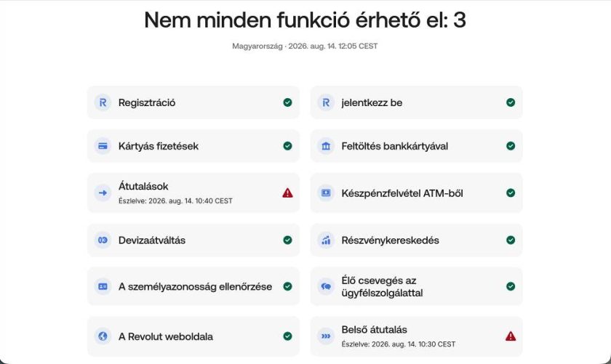This screenshot has height=364, width=611.
Task: Click the Észlelve 10:40 CEST timestamp under Átutalások
Action: (x=175, y=201)
